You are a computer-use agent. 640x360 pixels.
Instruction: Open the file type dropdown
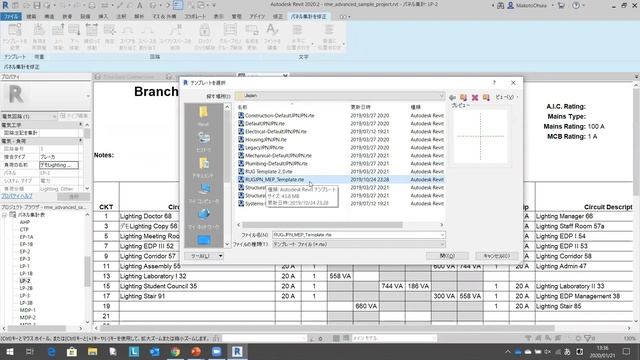[442, 244]
